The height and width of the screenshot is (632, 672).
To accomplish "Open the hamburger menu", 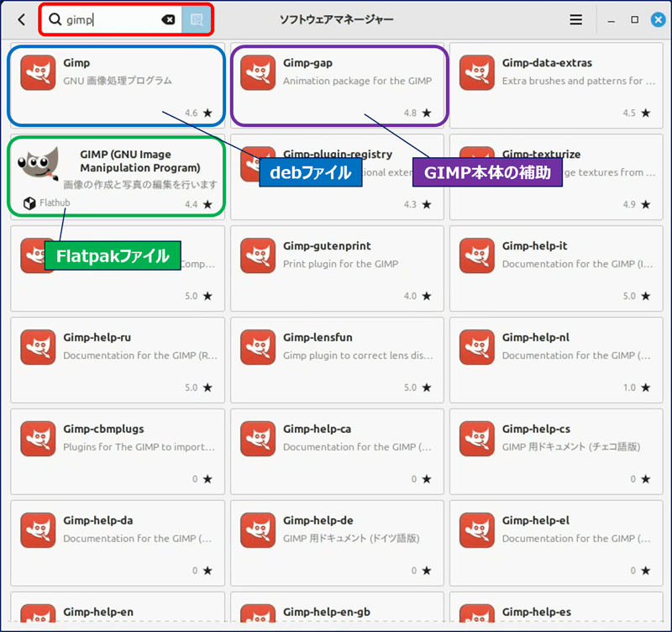I will pos(575,19).
